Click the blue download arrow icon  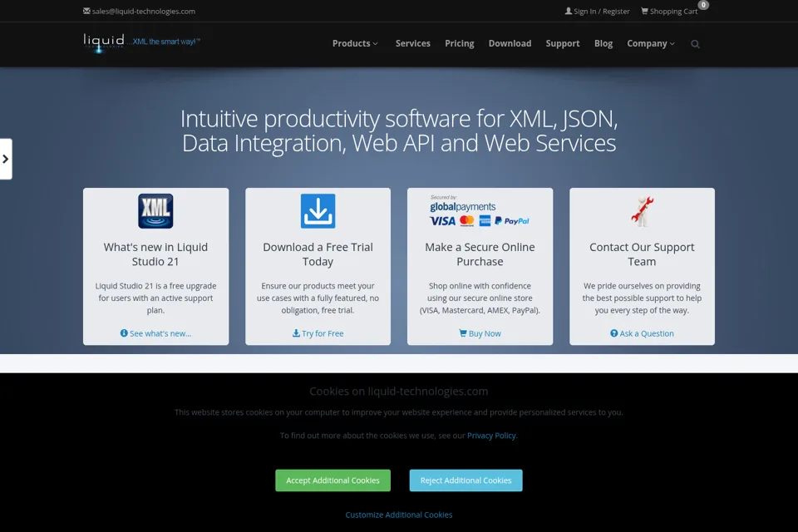click(318, 211)
